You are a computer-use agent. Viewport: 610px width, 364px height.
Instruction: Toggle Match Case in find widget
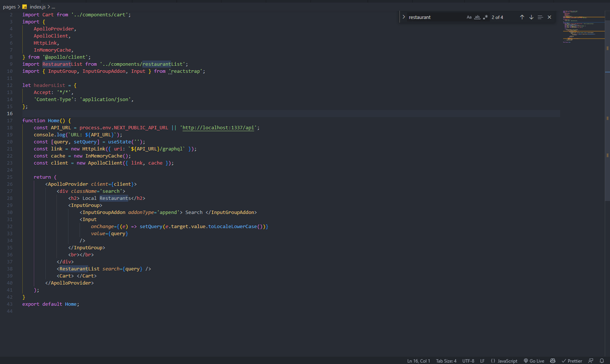coord(469,17)
